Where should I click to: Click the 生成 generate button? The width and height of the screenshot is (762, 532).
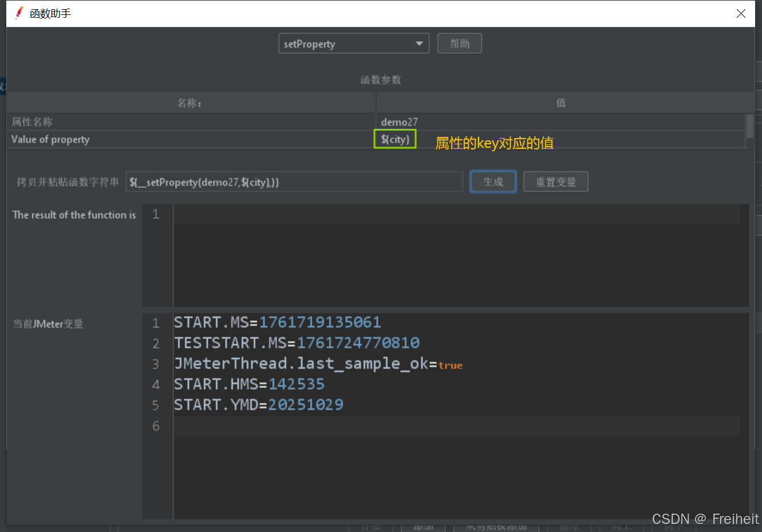point(493,182)
